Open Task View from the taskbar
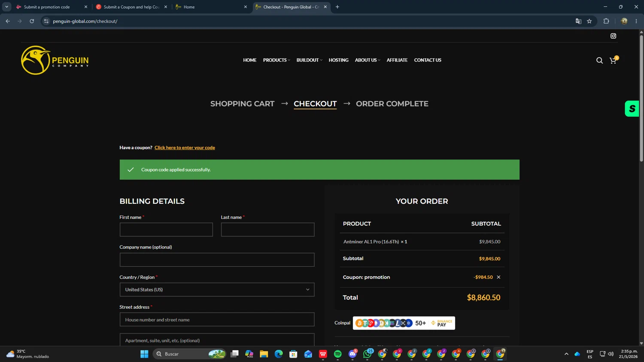 pyautogui.click(x=234, y=354)
